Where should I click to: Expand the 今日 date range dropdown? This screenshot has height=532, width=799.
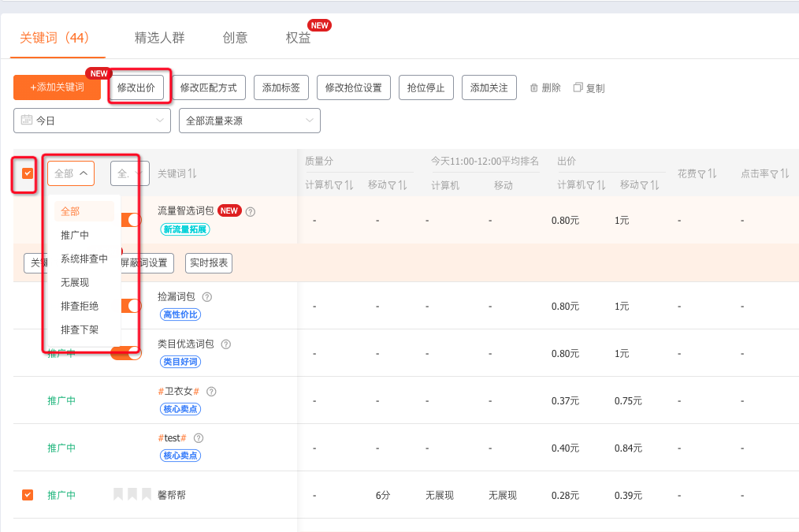[91, 121]
